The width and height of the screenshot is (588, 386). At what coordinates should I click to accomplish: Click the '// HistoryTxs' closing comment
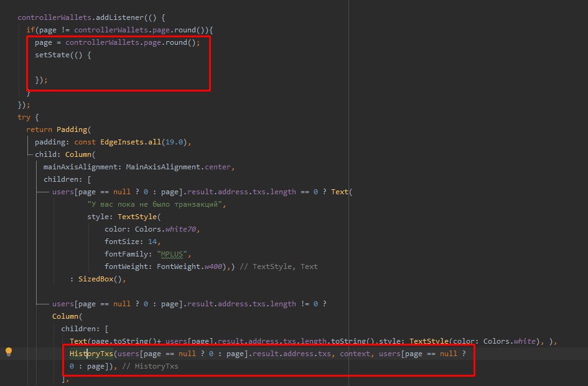pos(150,366)
